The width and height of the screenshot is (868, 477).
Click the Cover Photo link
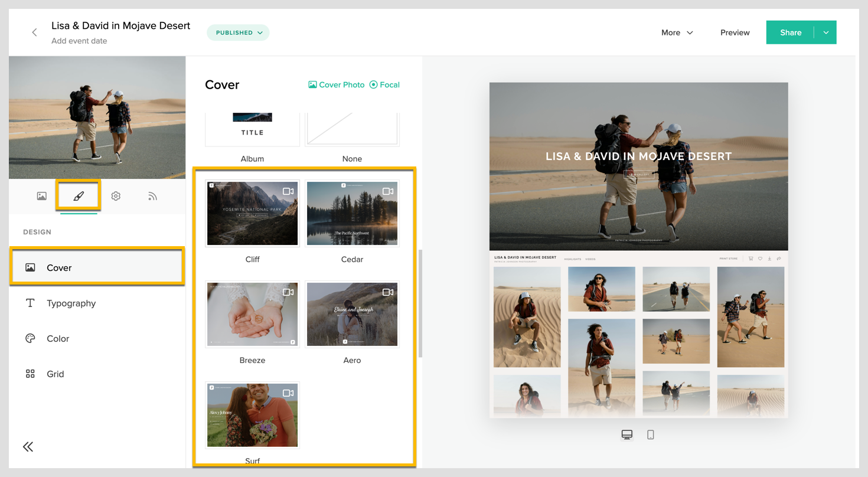click(337, 85)
